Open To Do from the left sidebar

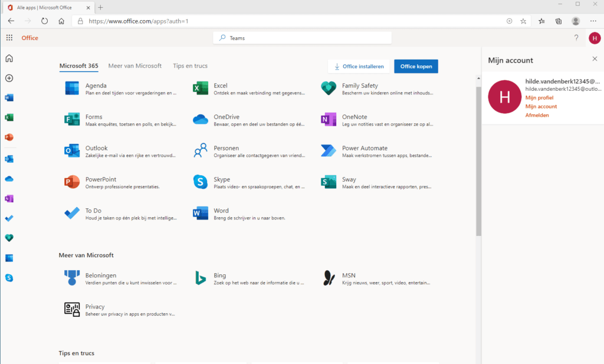pos(9,218)
